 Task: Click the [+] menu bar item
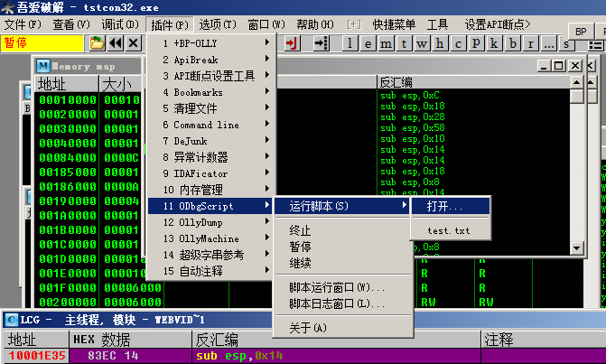tap(354, 24)
